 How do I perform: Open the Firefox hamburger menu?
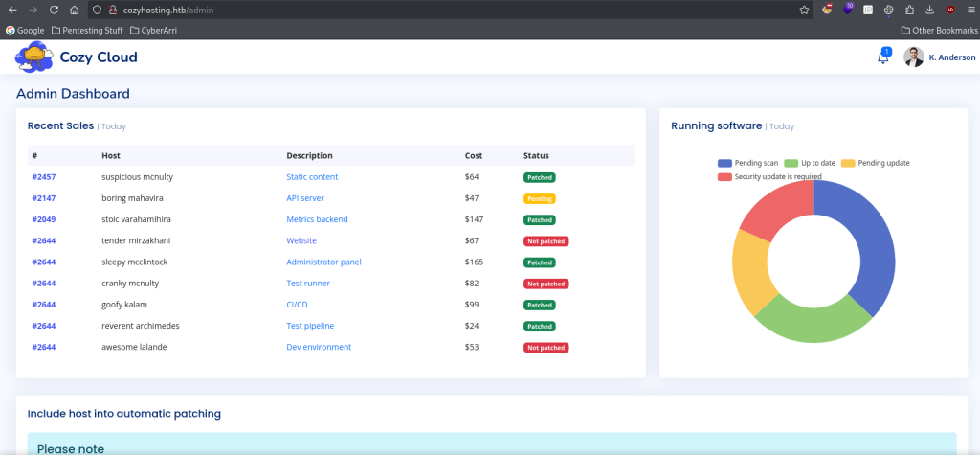[x=970, y=10]
